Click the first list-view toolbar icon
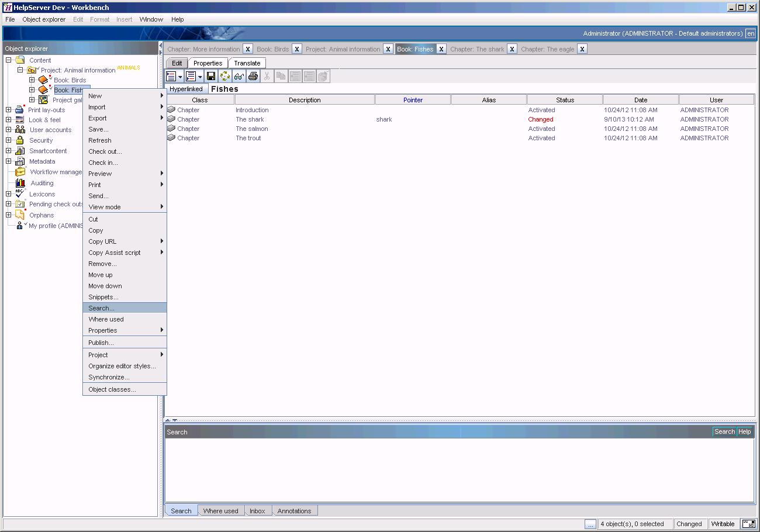Screen dimensions: 760x532 coord(171,76)
